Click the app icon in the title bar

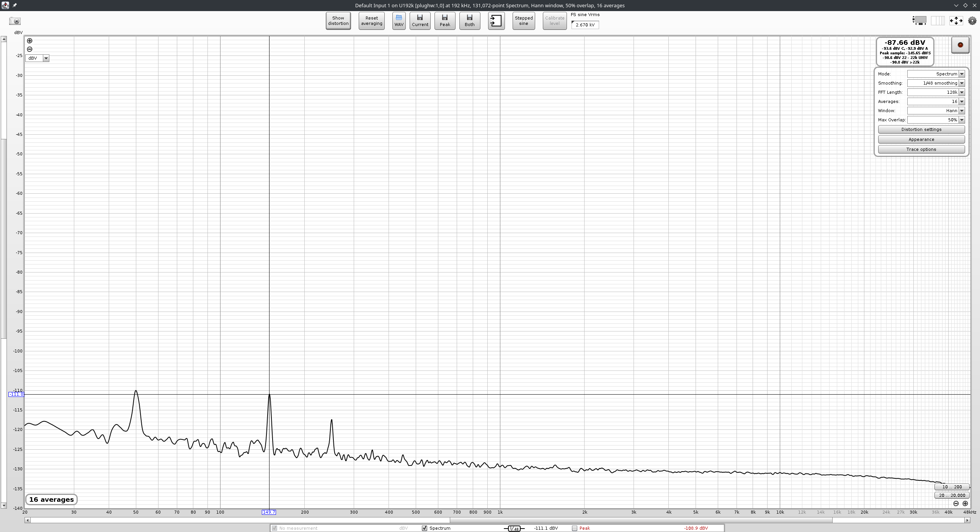5,5
